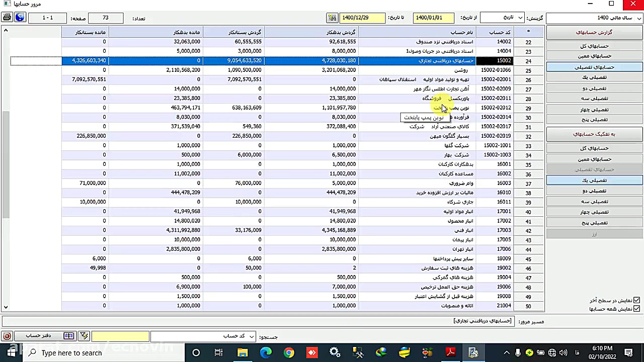
Task: Open the blue globe help icon
Action: [20, 18]
